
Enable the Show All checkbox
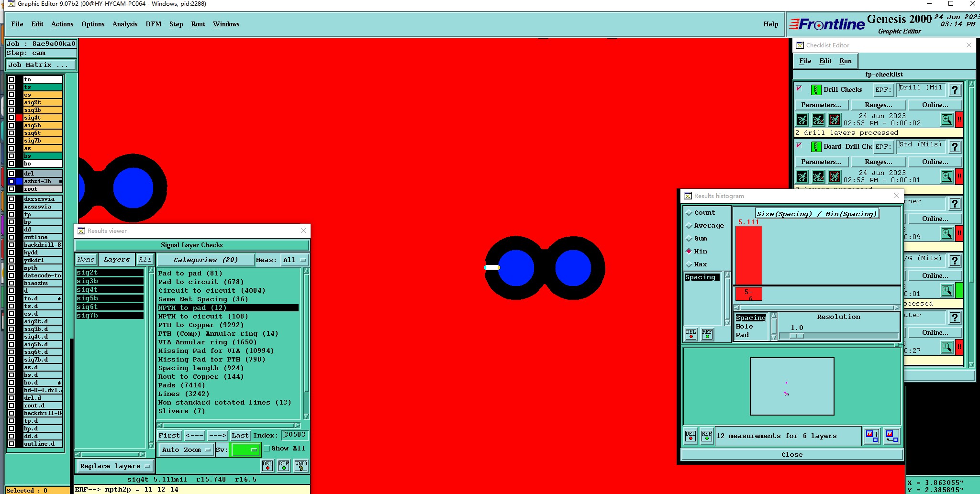coord(267,449)
